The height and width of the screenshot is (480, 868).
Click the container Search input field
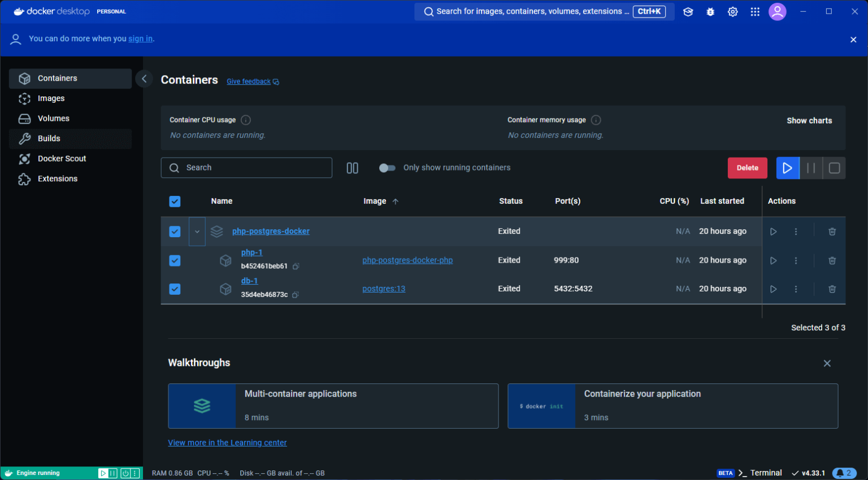[x=246, y=168]
